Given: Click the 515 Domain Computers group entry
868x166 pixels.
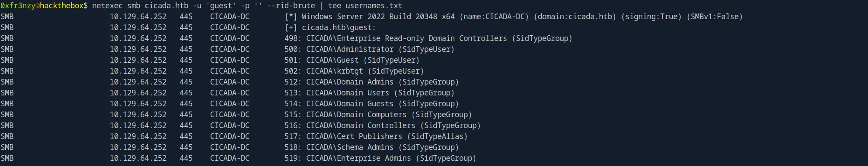Looking at the screenshot, I should coord(378,115).
